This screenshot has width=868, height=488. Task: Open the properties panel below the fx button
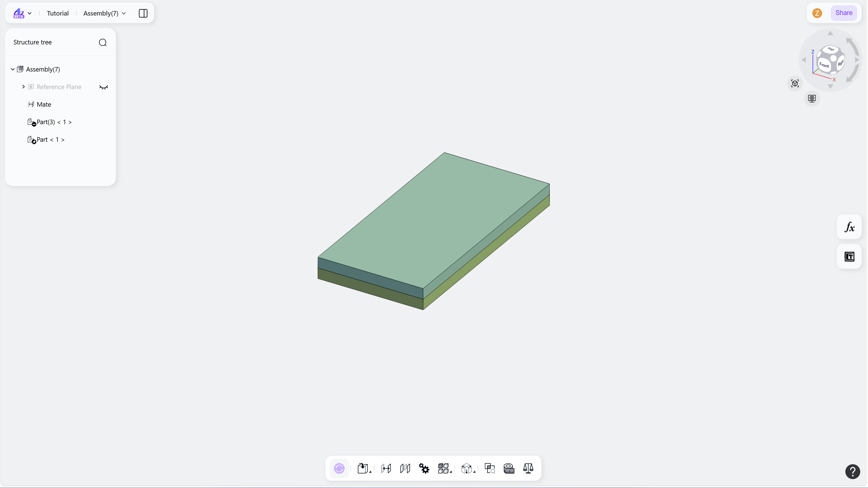point(849,257)
